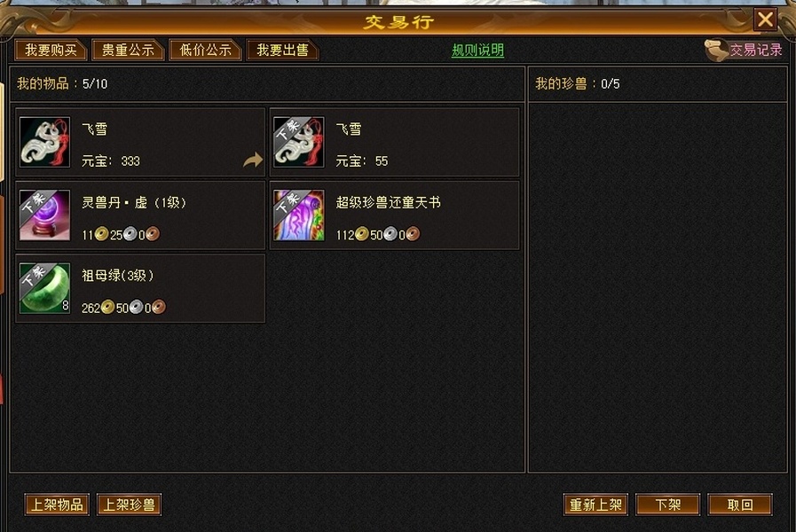The image size is (796, 532).
Task: Open the 贵重公示 tab
Action: click(128, 50)
